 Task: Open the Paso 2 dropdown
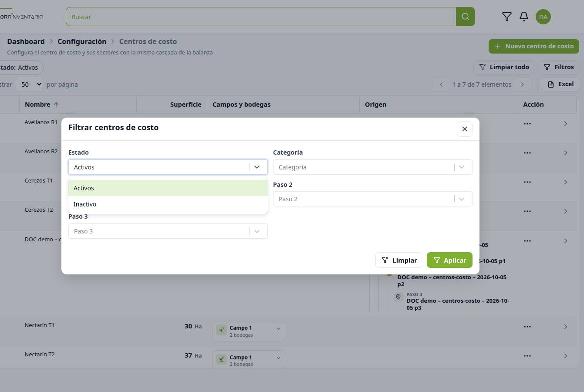click(373, 199)
